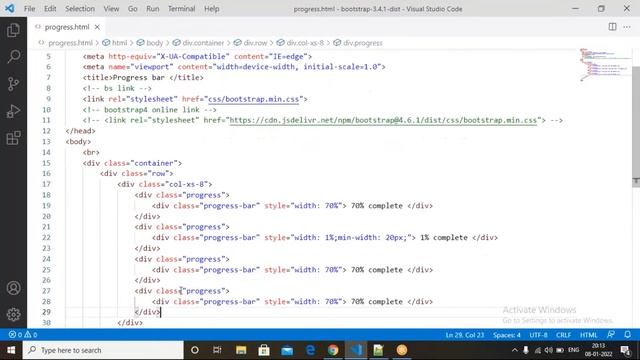Open the View menu
640x360 pixels.
click(x=111, y=9)
